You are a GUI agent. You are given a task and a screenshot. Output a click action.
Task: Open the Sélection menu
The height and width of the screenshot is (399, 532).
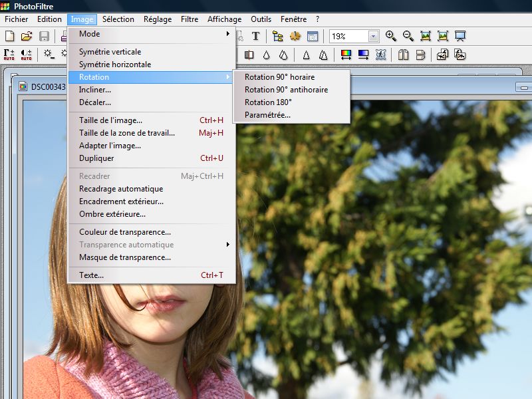click(118, 19)
